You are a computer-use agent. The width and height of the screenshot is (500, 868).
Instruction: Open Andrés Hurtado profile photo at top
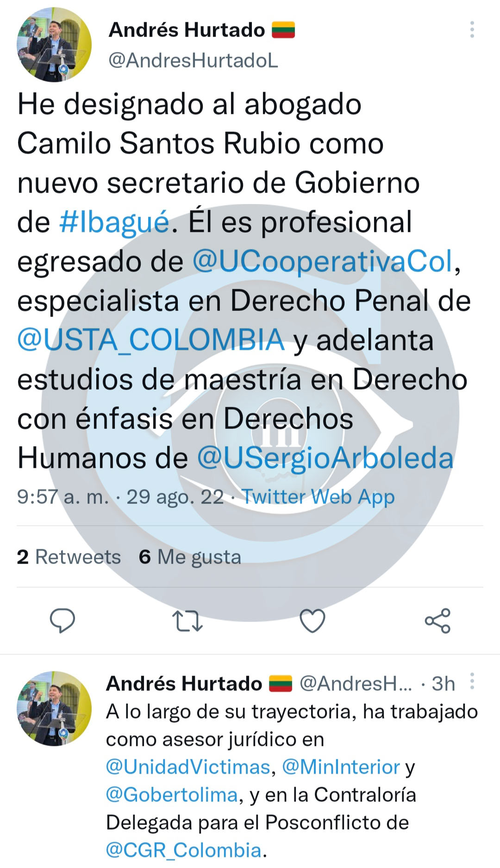pyautogui.click(x=54, y=45)
